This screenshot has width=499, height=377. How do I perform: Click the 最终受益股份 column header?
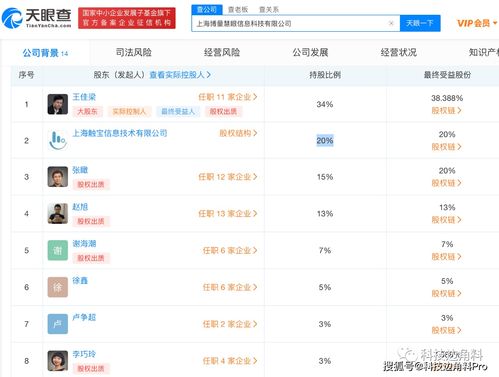coord(447,75)
